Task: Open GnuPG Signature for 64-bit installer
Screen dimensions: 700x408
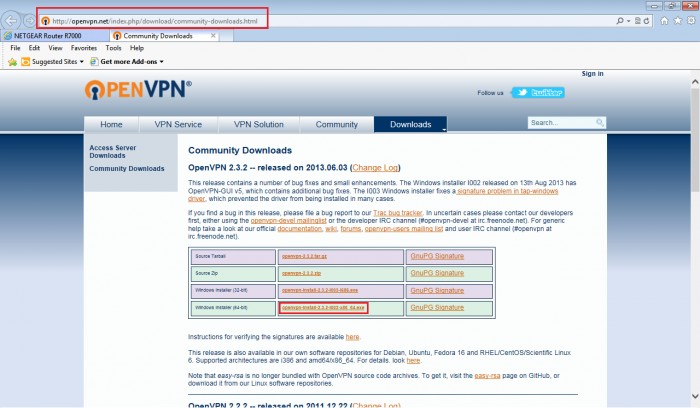Action: 437,308
